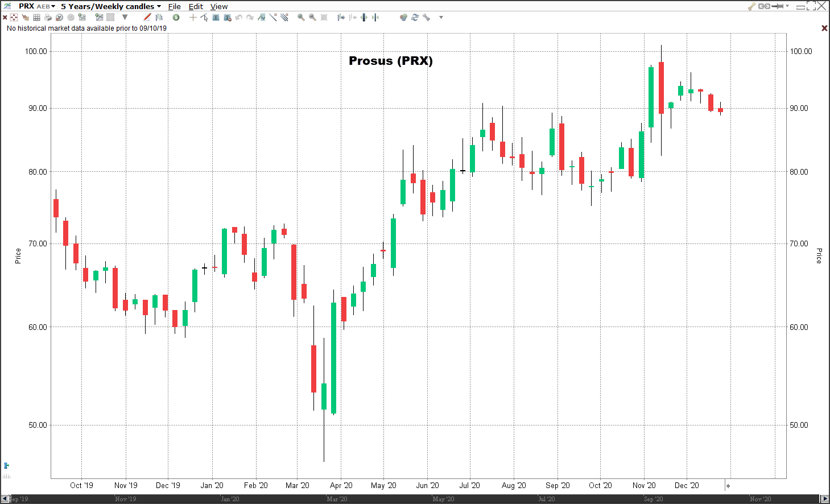Select the plus crosshair cursor tool
Screen dimensions: 830x504
tap(193, 17)
